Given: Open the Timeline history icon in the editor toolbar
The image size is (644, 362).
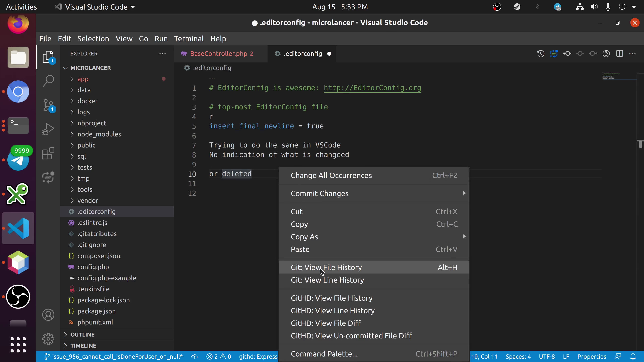Looking at the screenshot, I should coord(541,53).
